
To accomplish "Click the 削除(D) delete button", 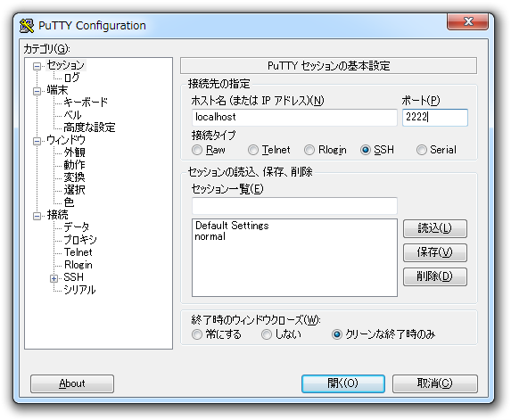I will point(435,276).
